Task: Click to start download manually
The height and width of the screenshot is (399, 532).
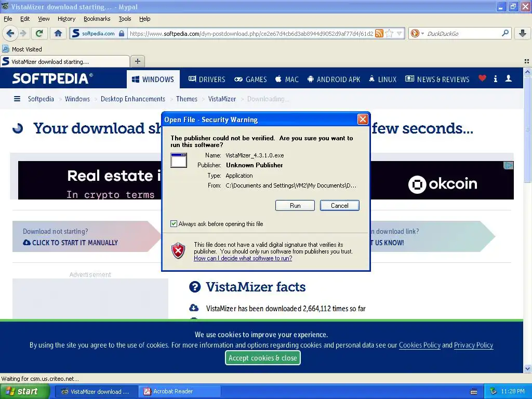Action: [70, 243]
